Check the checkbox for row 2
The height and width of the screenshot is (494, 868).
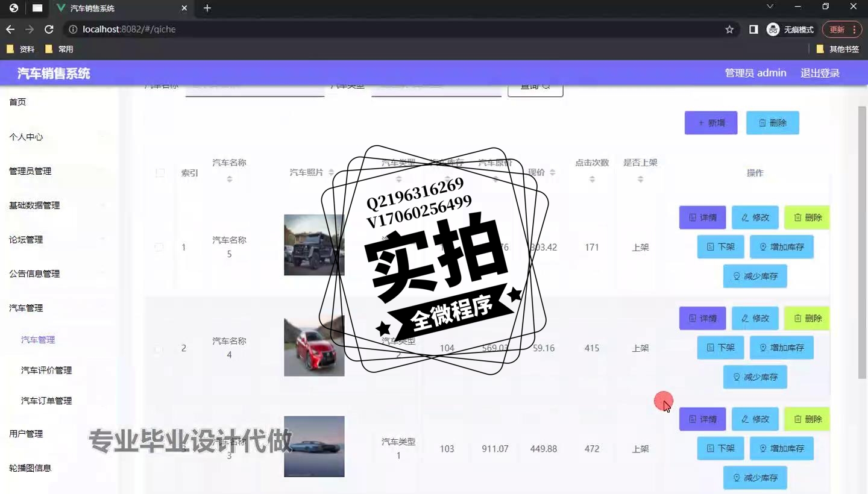click(159, 348)
